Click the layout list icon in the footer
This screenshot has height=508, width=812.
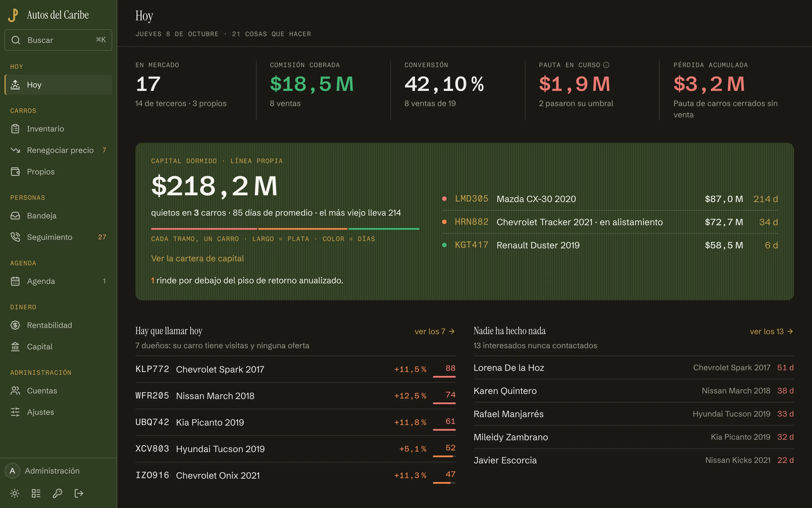pos(36,493)
